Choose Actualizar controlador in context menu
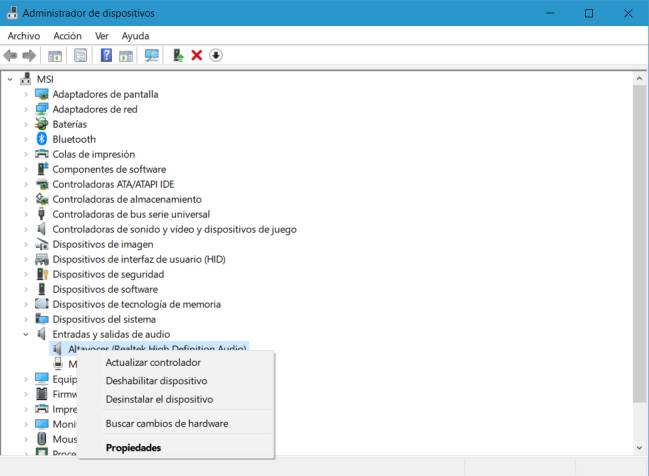Image resolution: width=649 pixels, height=476 pixels. click(176, 362)
